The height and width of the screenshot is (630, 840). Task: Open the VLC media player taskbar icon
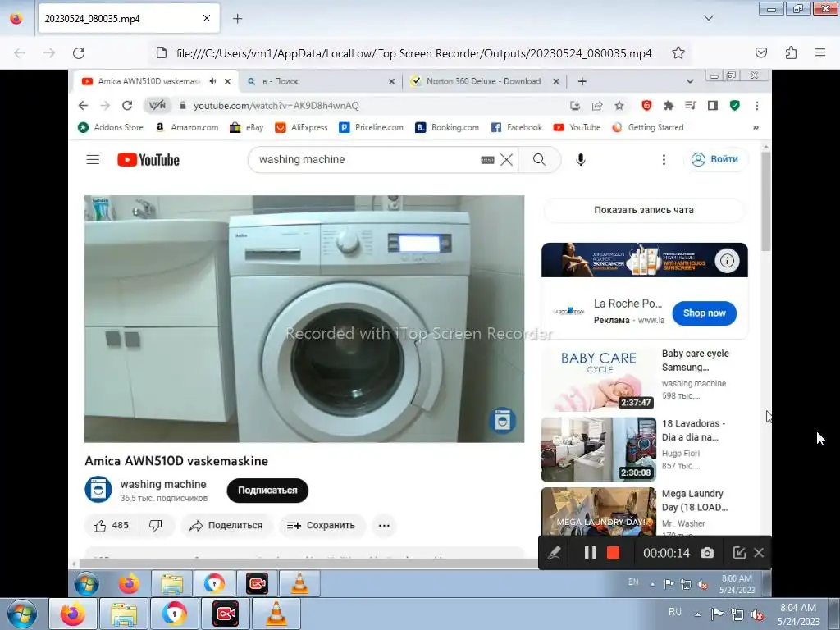(x=276, y=614)
